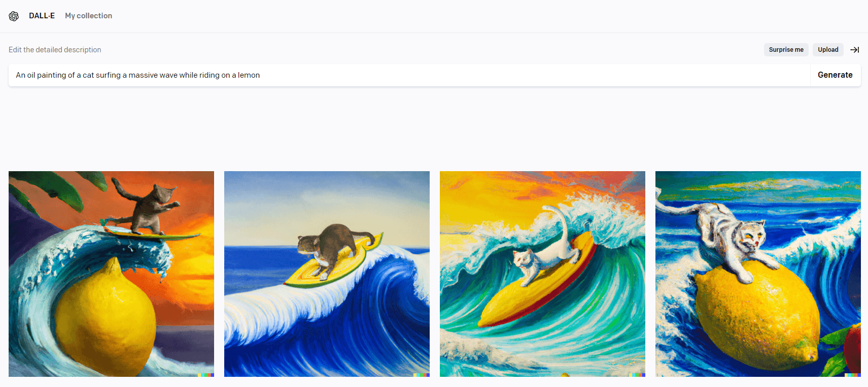Click color signature on third white cat image
The image size is (868, 387).
pyautogui.click(x=637, y=375)
